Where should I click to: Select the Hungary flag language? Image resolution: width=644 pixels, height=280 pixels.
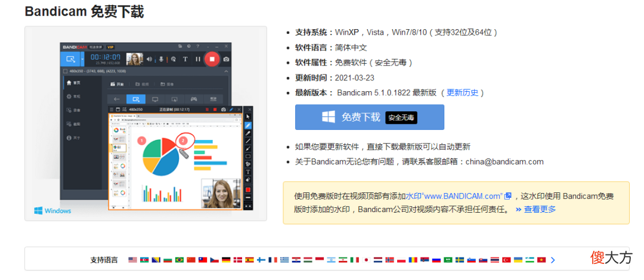(308, 260)
